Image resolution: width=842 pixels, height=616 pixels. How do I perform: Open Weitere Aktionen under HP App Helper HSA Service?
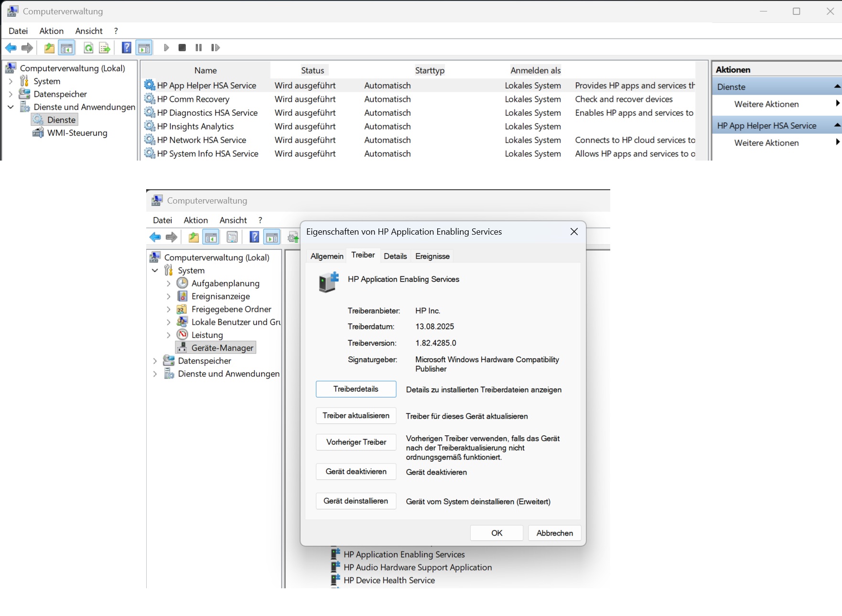point(776,143)
